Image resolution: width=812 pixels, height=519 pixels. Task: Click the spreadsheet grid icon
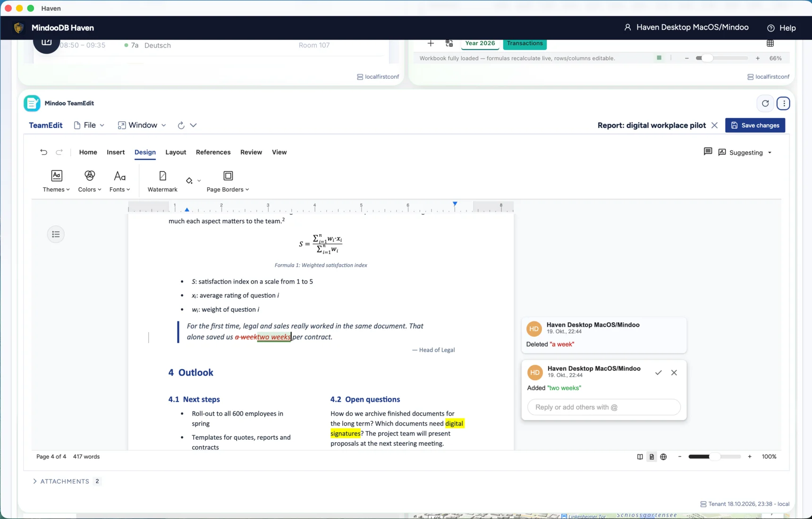tap(770, 43)
